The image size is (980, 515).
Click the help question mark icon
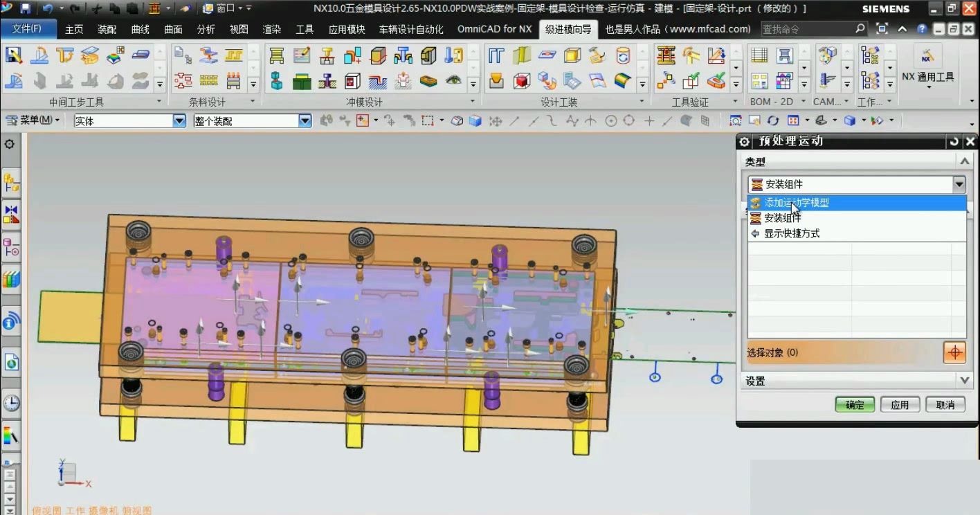(x=921, y=29)
